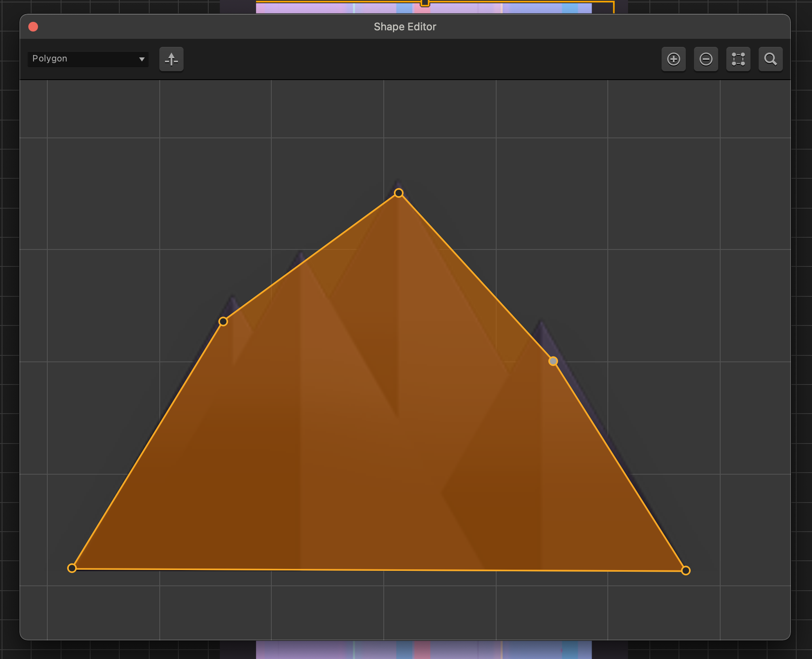Click the add point icon button
812x659 pixels.
point(171,59)
